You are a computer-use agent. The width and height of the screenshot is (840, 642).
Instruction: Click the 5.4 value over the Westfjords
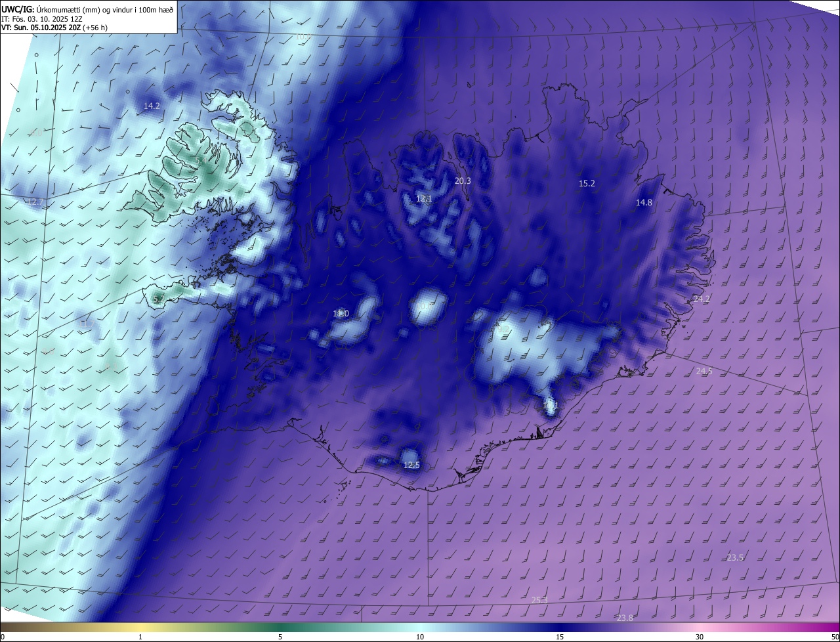click(x=200, y=160)
